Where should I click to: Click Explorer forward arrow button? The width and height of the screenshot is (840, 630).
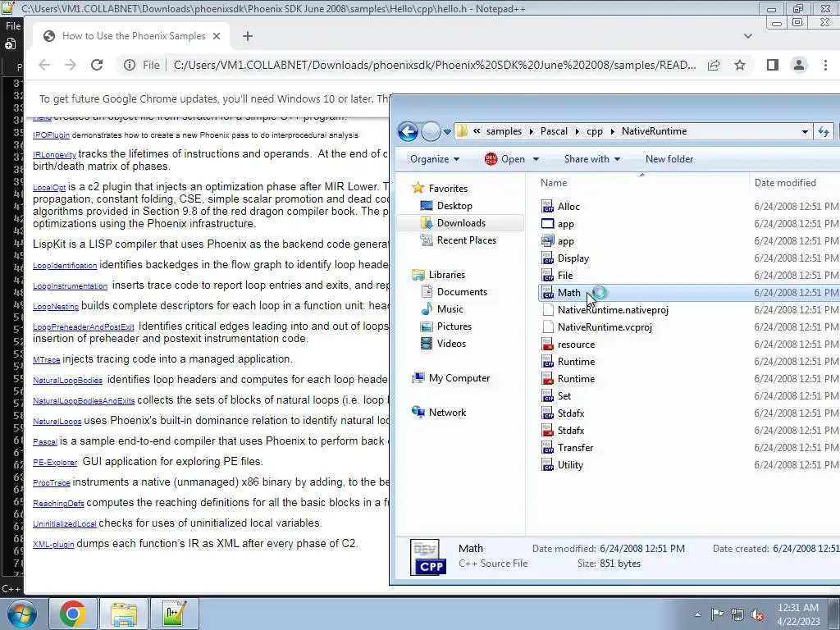430,131
